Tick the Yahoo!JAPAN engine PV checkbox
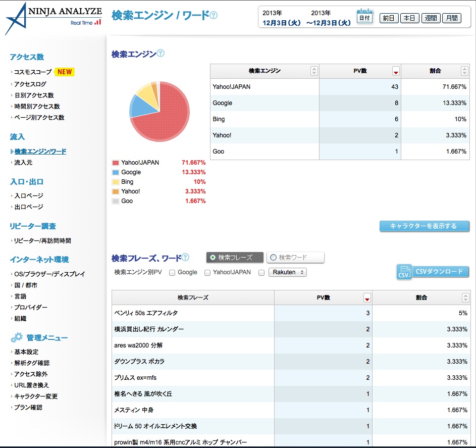 [x=207, y=273]
